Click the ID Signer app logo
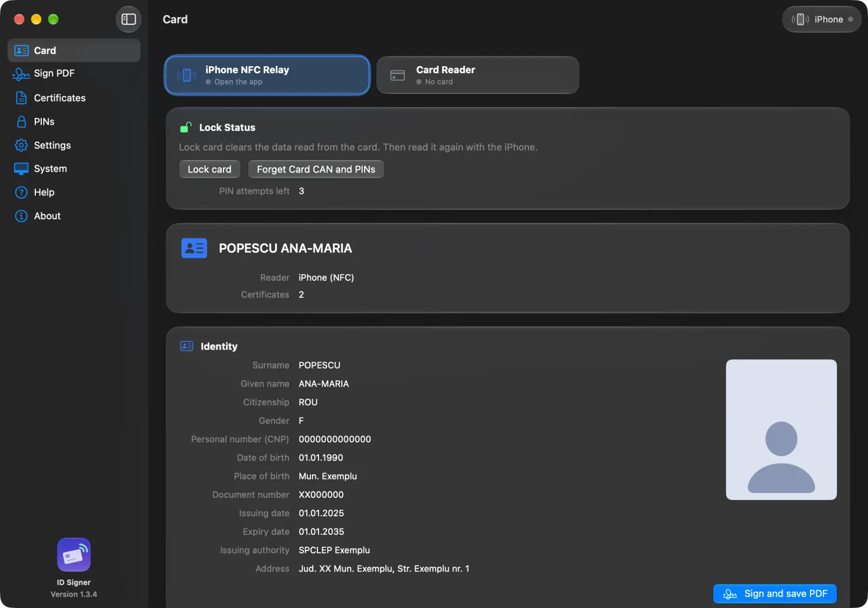Viewport: 868px width, 608px height. [74, 555]
